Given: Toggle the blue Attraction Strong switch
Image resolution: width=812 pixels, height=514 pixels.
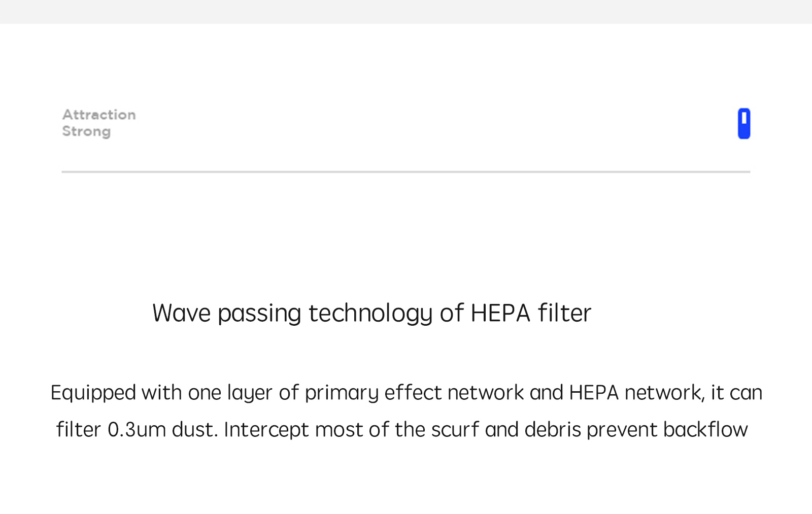Looking at the screenshot, I should [744, 123].
